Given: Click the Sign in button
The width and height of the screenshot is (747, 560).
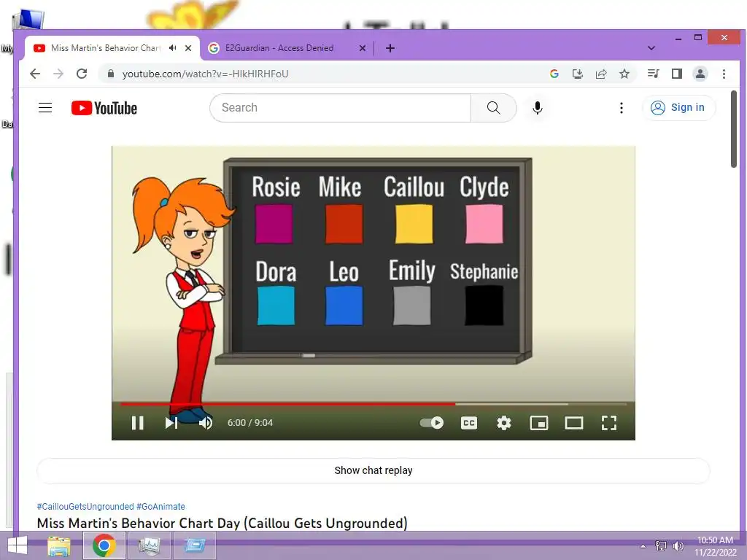Looking at the screenshot, I should coord(678,108).
